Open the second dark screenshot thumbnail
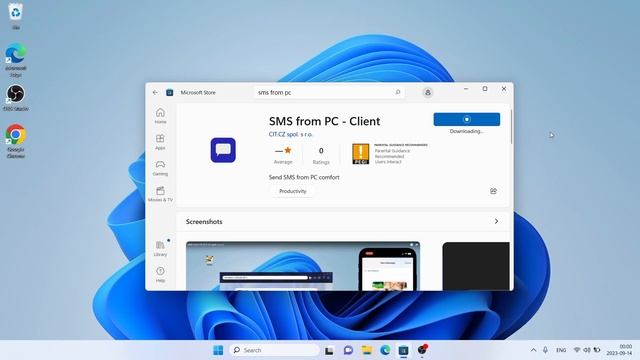Viewport: 640px width, 360px height. point(476,266)
